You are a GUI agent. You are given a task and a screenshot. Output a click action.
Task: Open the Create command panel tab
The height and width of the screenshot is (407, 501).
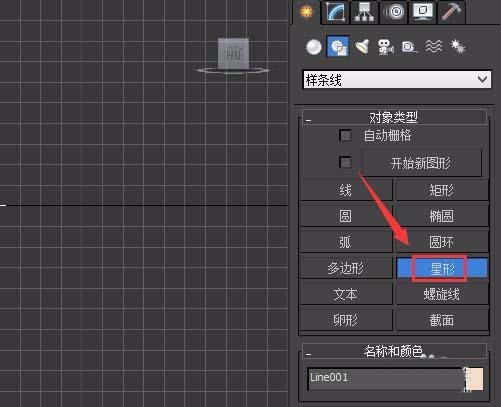pos(306,12)
